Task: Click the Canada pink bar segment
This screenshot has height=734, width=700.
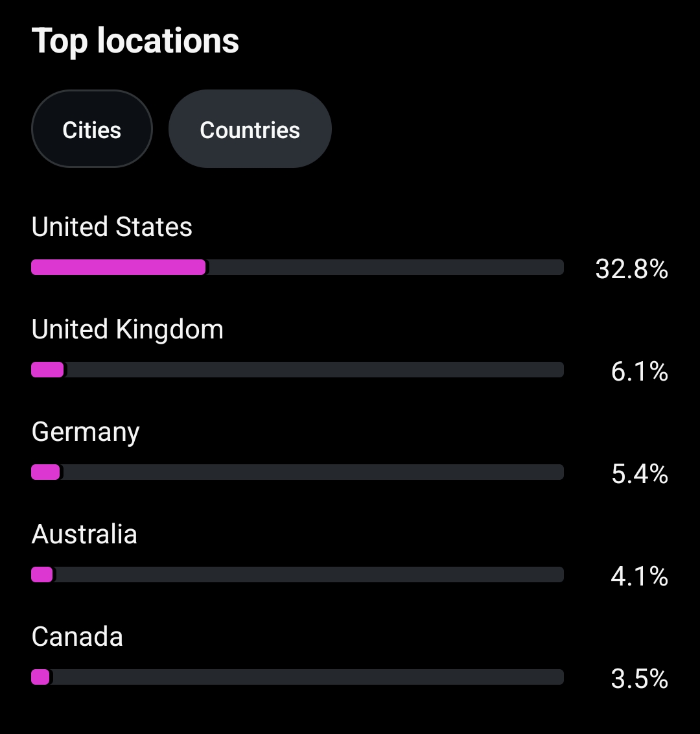Action: 40,677
